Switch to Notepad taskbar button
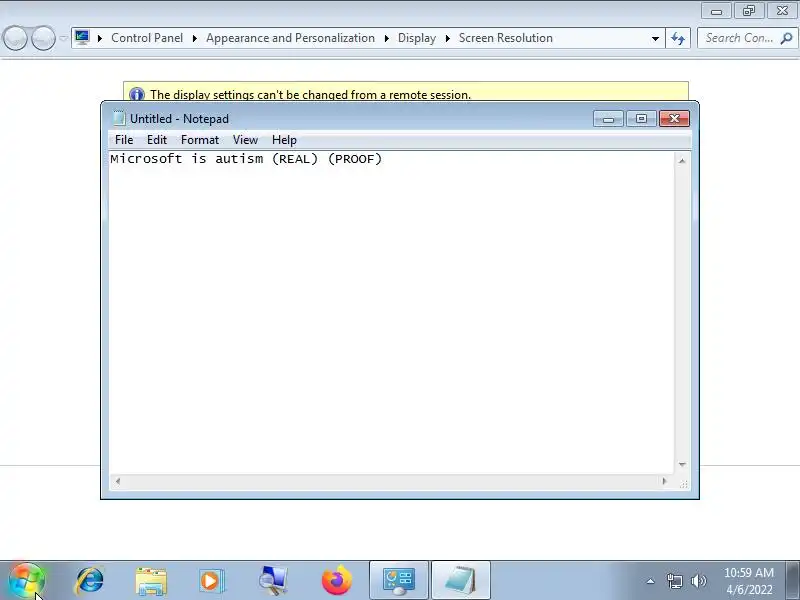The width and height of the screenshot is (800, 600). (461, 581)
